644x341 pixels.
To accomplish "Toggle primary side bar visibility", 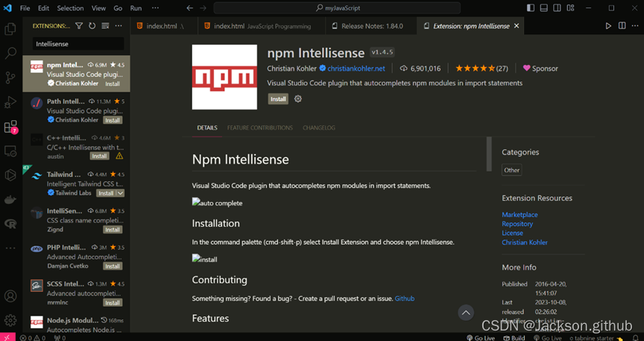I will (531, 7).
